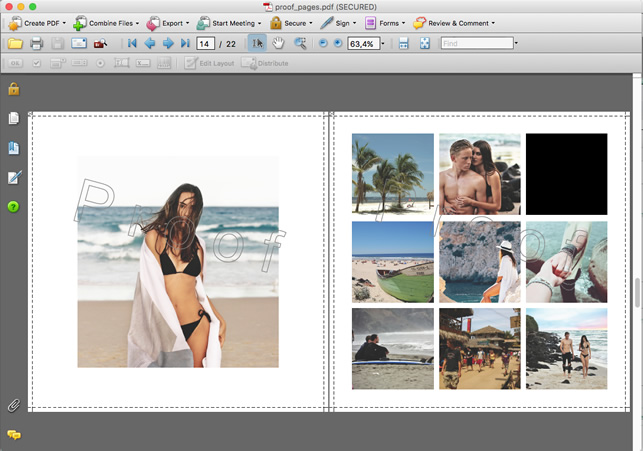Screen dimensions: 643x451
Task: Expand the Find options arrow
Action: click(x=516, y=43)
